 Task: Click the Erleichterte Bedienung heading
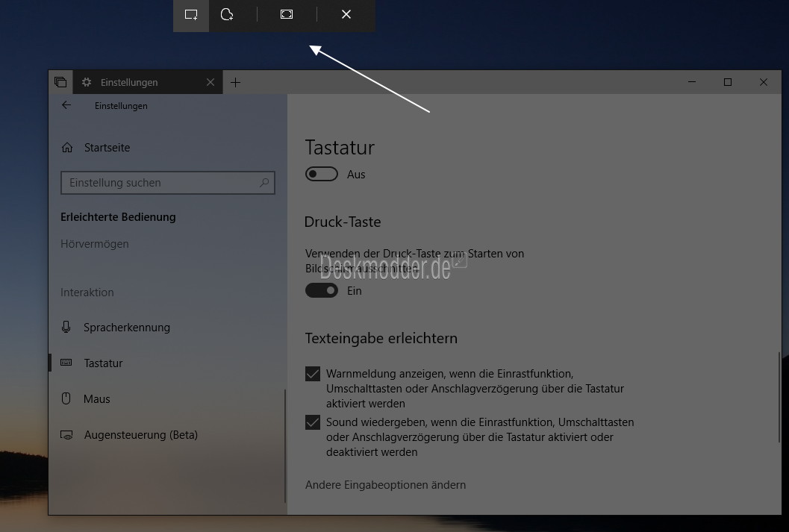118,217
